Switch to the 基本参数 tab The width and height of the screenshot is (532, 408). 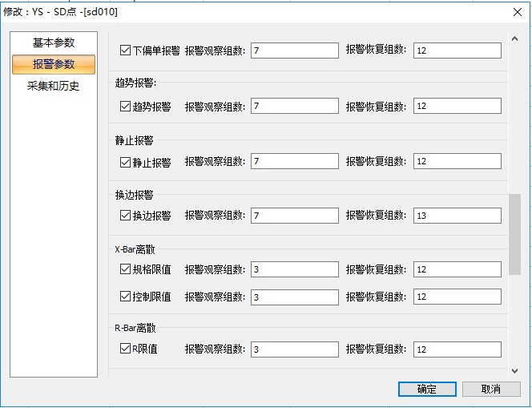(x=54, y=42)
